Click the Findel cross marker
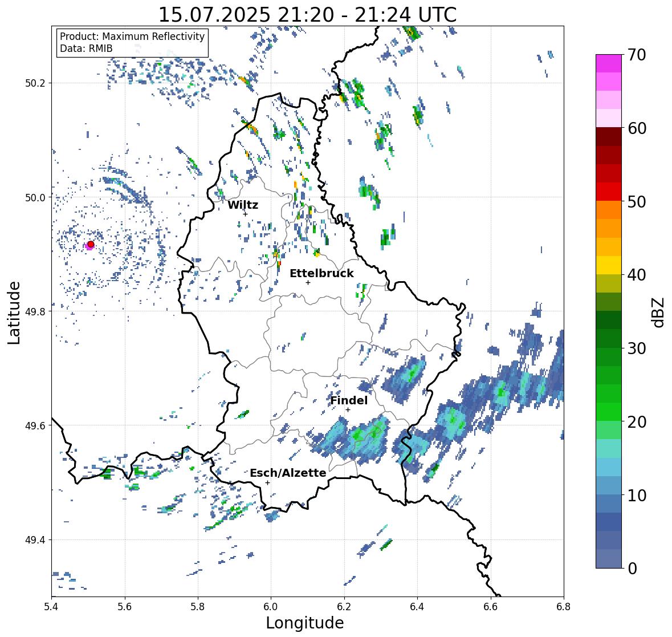 [348, 410]
